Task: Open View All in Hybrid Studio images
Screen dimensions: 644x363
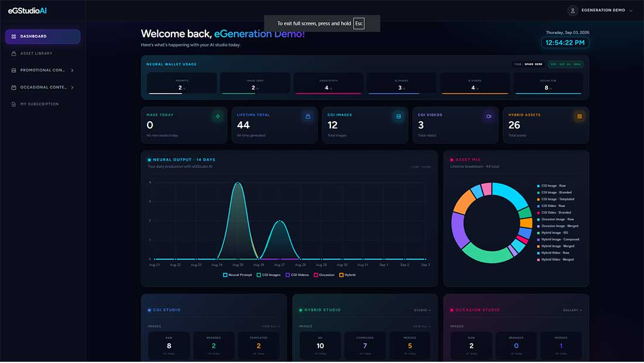Action: pos(422,327)
